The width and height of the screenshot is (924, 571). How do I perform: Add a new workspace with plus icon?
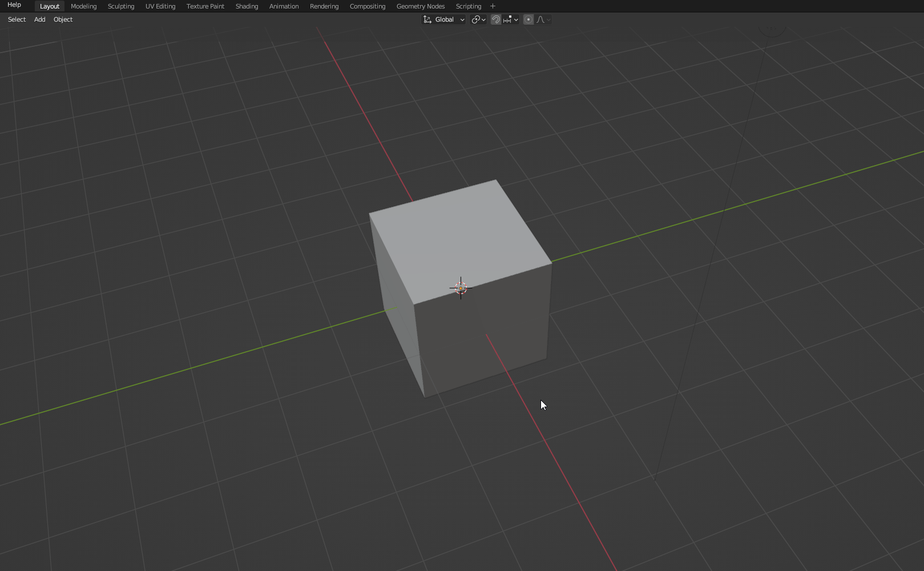[x=493, y=6]
